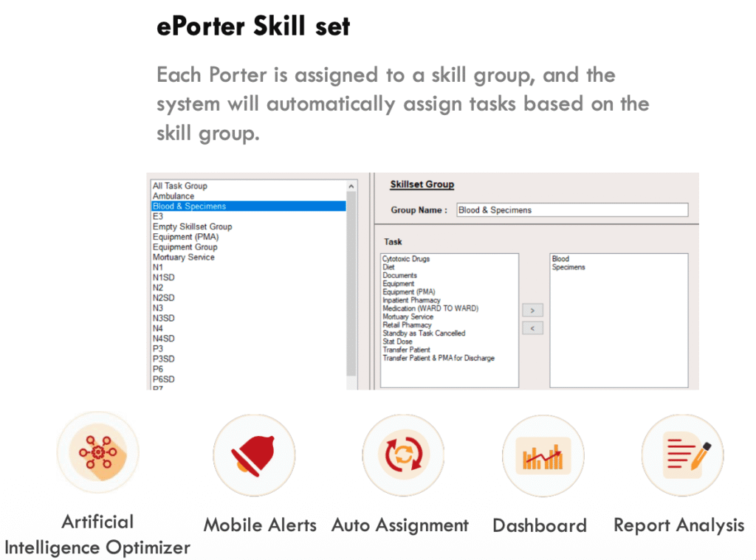This screenshot has width=756, height=560.
Task: Select Blood in assigned tasks list
Action: click(560, 259)
